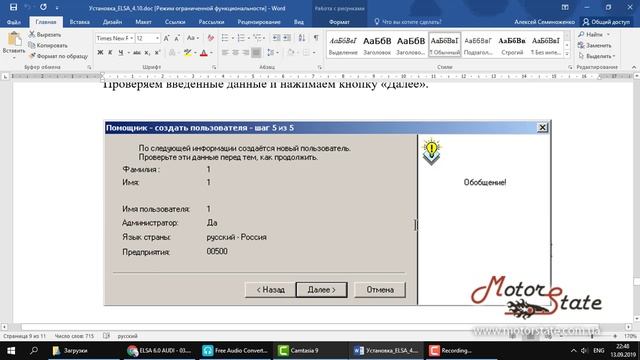The image size is (640, 360).
Task: Toggle italic (К) formatting
Action: (x=110, y=52)
